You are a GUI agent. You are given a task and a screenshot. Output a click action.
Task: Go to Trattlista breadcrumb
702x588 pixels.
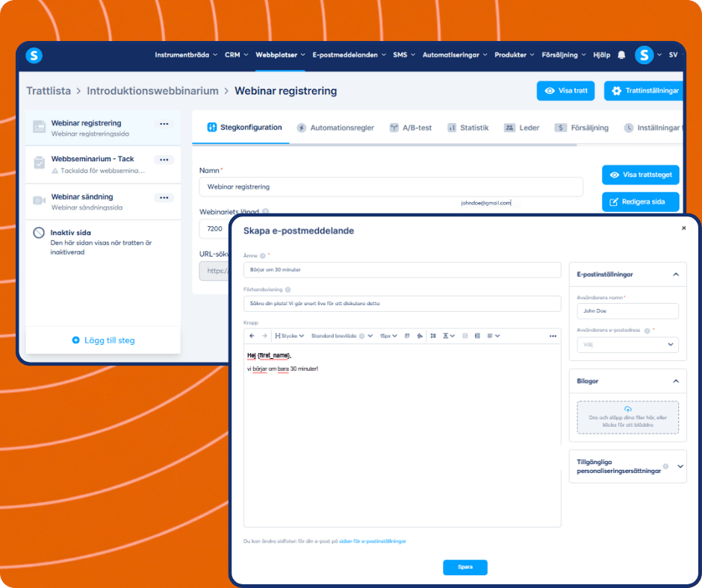click(x=49, y=91)
